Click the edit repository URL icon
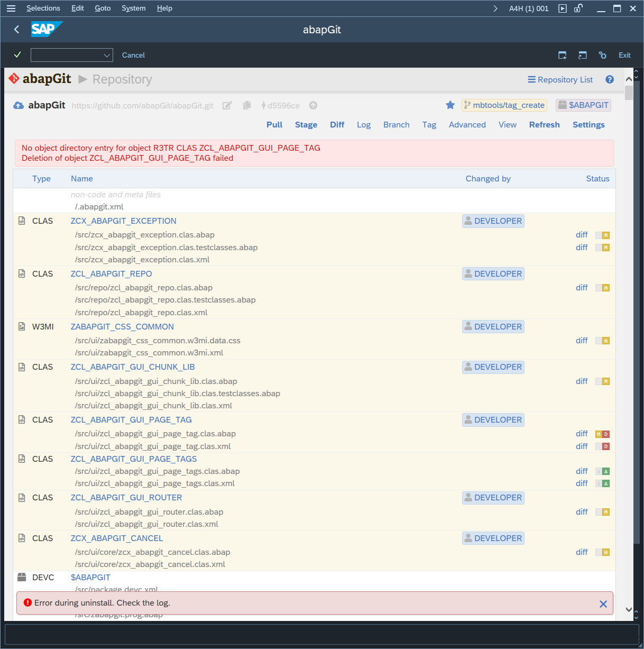644x649 pixels. pos(227,105)
